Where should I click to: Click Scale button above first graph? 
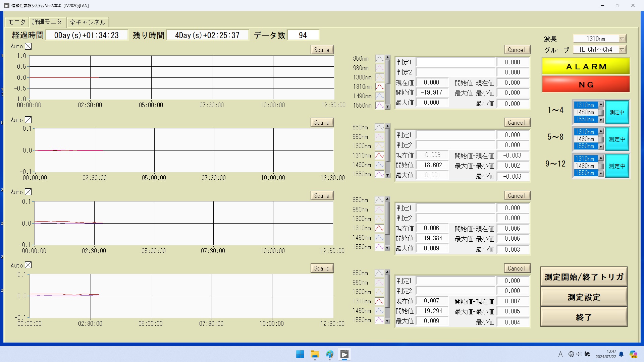[322, 50]
